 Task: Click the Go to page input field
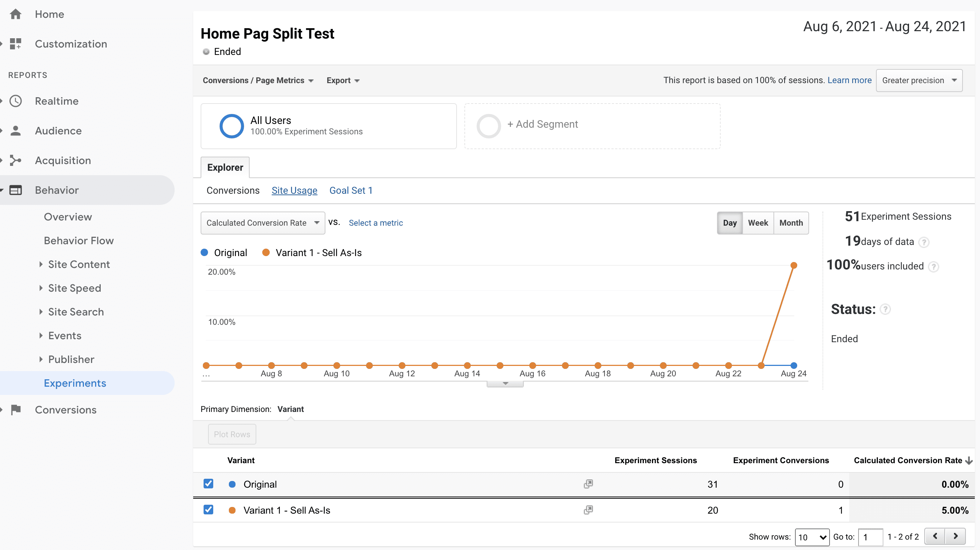870,537
